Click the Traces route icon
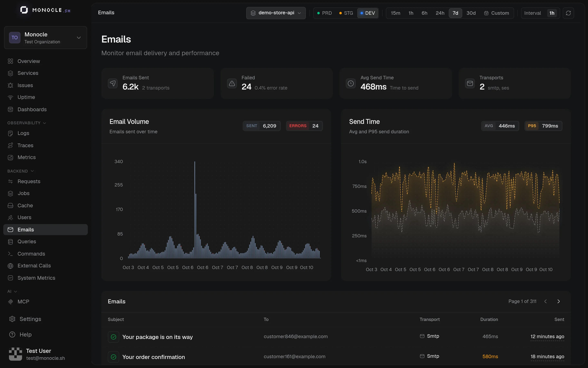Screen dimensions: 588x368 tap(10, 145)
